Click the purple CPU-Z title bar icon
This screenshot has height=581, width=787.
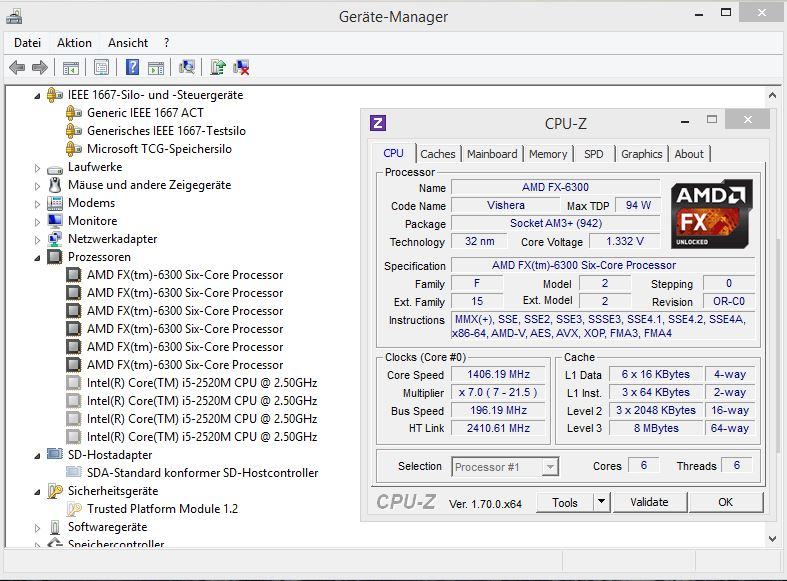click(x=378, y=123)
